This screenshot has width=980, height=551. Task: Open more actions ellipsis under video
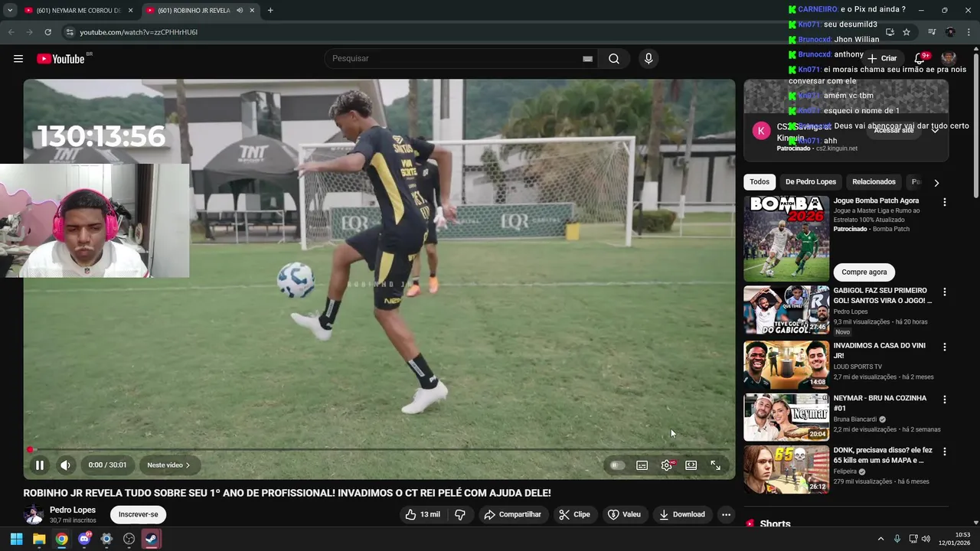726,514
